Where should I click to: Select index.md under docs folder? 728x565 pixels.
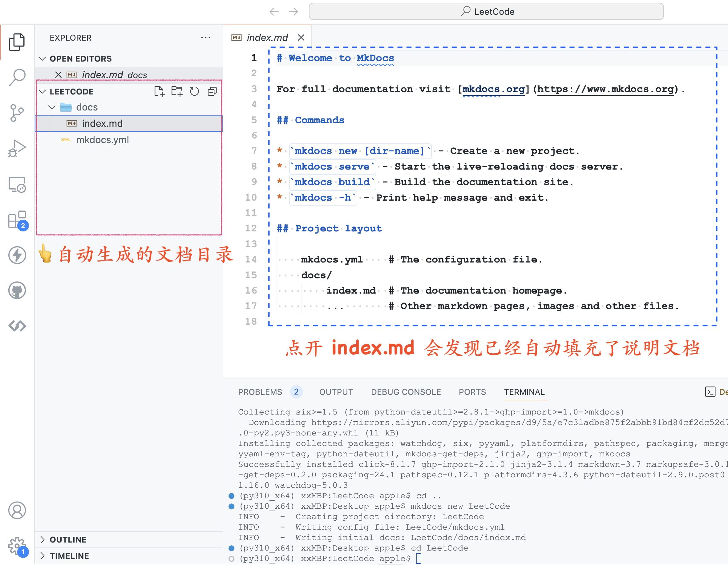coord(129,124)
